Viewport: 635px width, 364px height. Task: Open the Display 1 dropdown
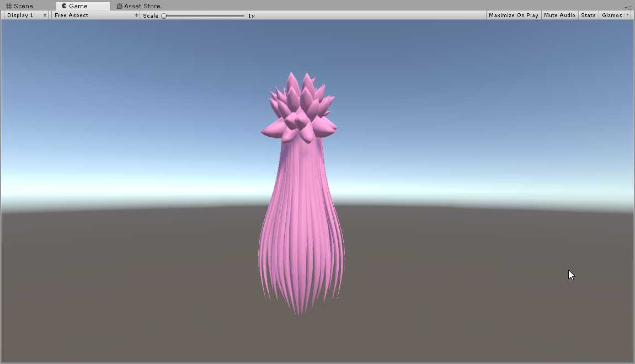coord(26,15)
